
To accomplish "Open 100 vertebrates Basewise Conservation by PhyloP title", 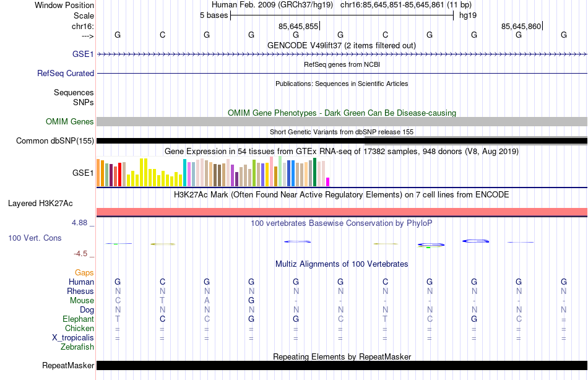I will (342, 223).
